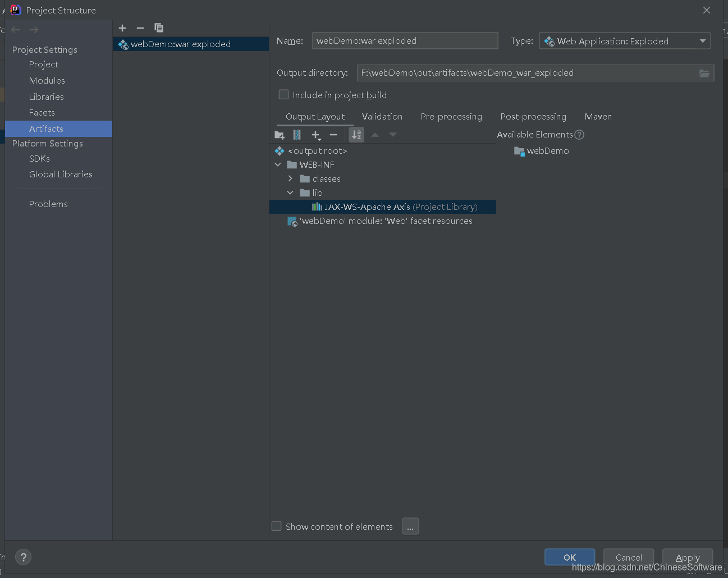
Task: Click the back navigation arrow
Action: click(16, 30)
